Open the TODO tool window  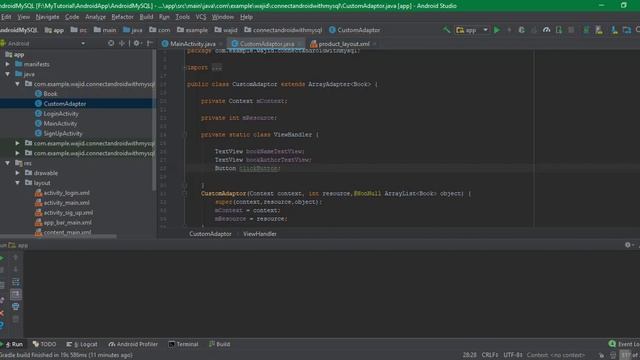point(44,344)
